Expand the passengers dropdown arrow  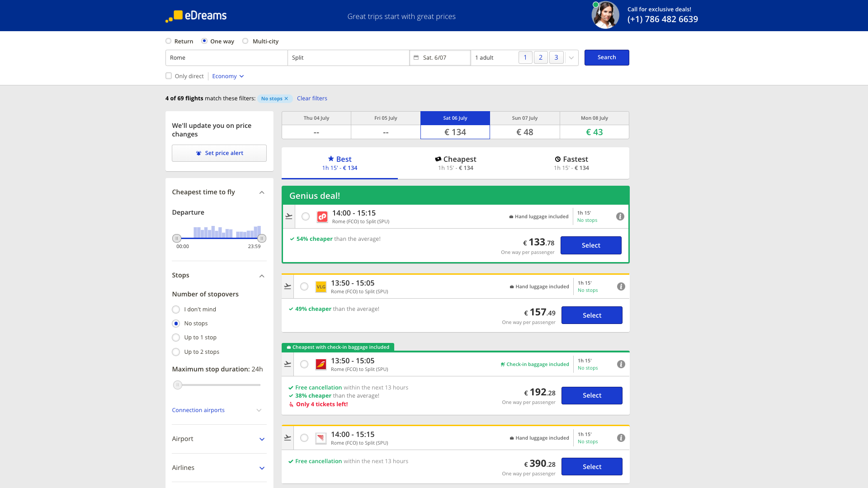(571, 58)
